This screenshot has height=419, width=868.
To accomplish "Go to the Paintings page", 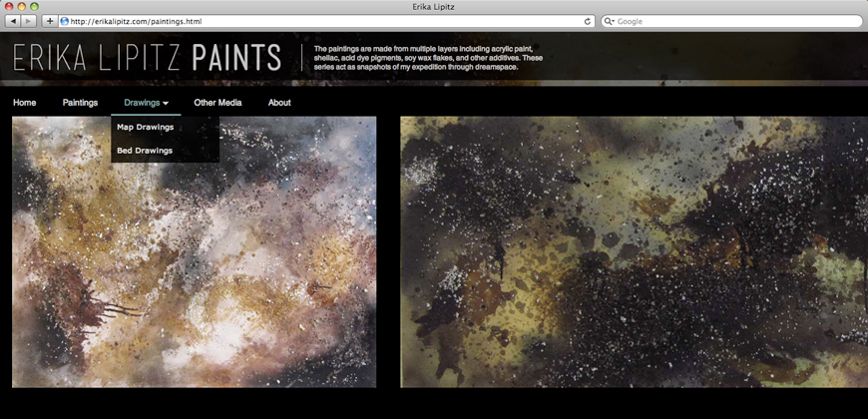I will tap(80, 103).
